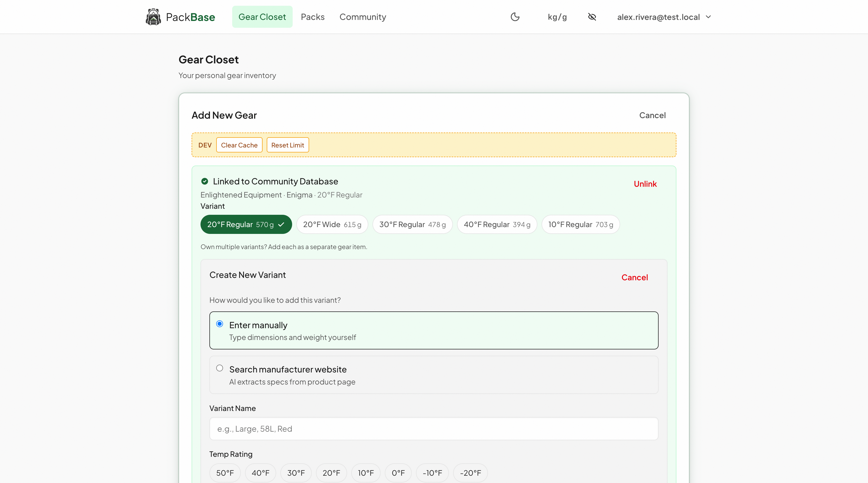This screenshot has height=483, width=868.
Task: Select the 20°F Wide 615 g variant
Action: tap(332, 224)
